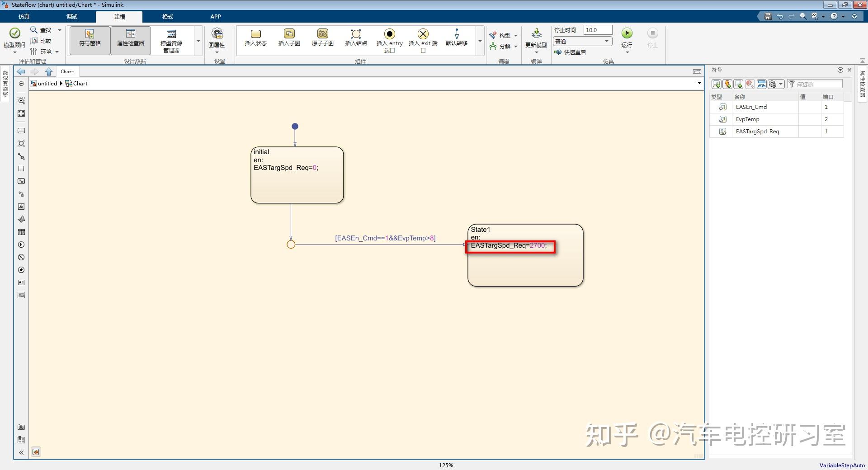Open the 符号窗格 (Symbols pane) icon

tap(89, 40)
